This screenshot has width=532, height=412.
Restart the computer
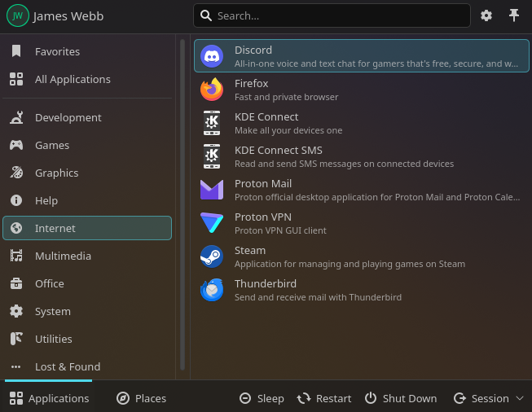click(324, 398)
